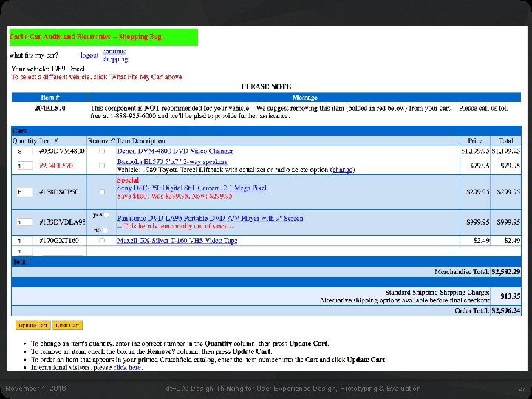Image resolution: width=532 pixels, height=399 pixels.
Task: Focus quantity field for item #170GXT160
Action: tap(24, 241)
